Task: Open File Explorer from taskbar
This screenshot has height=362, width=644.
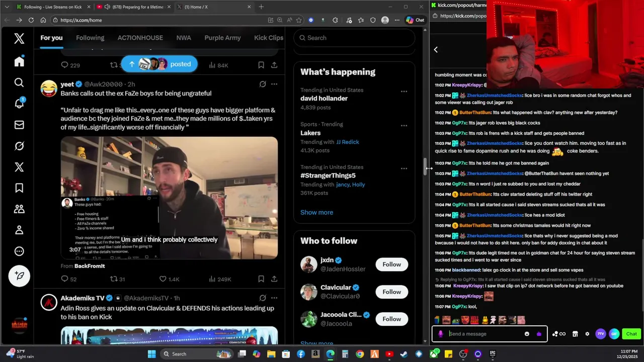Action: (x=272, y=354)
